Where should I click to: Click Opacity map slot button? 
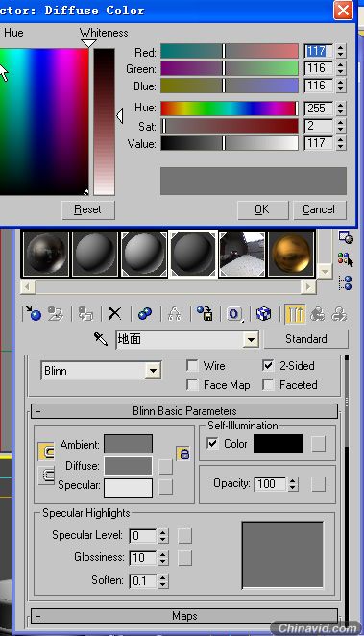(319, 484)
